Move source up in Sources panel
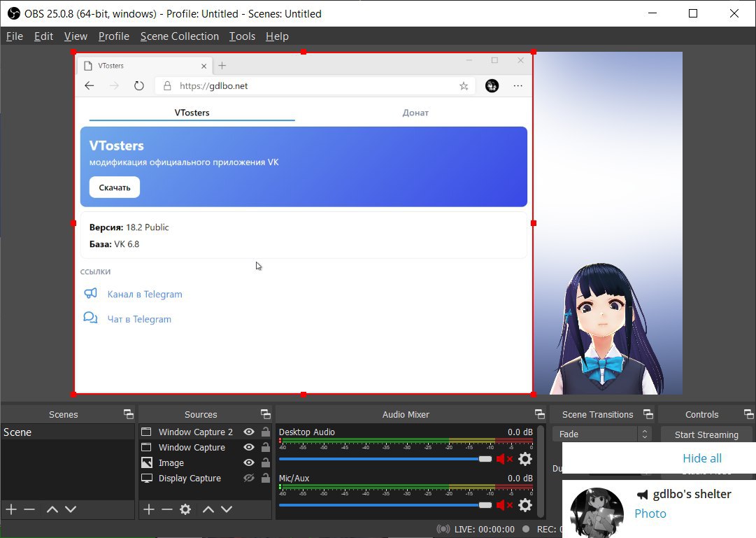Screen dimensions: 756x538 point(208,509)
